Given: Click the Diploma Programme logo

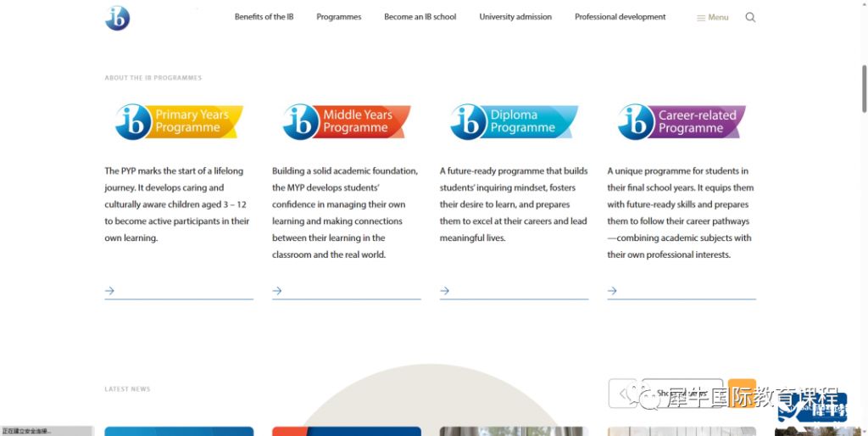Looking at the screenshot, I should tap(515, 121).
